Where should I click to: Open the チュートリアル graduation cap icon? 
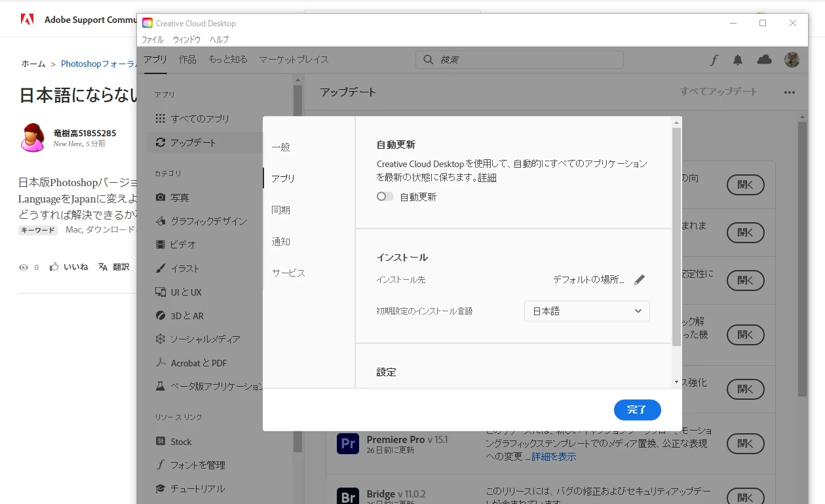160,488
